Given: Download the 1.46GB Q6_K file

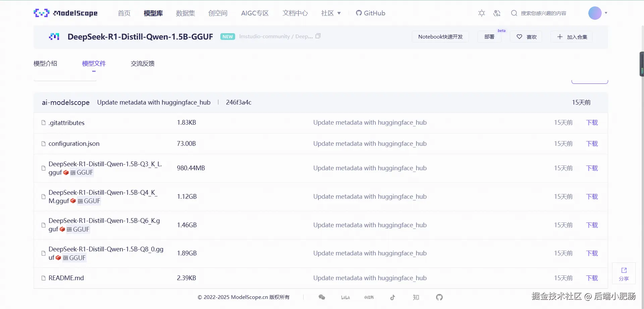Looking at the screenshot, I should (592, 225).
